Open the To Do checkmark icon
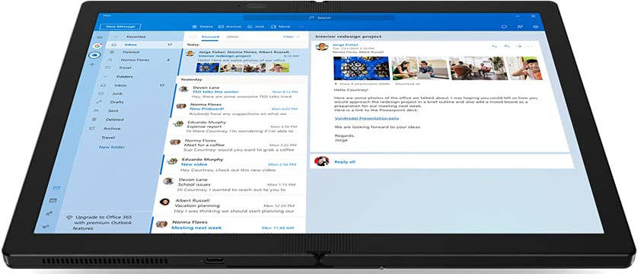The height and width of the screenshot is (274, 644). (x=46, y=226)
